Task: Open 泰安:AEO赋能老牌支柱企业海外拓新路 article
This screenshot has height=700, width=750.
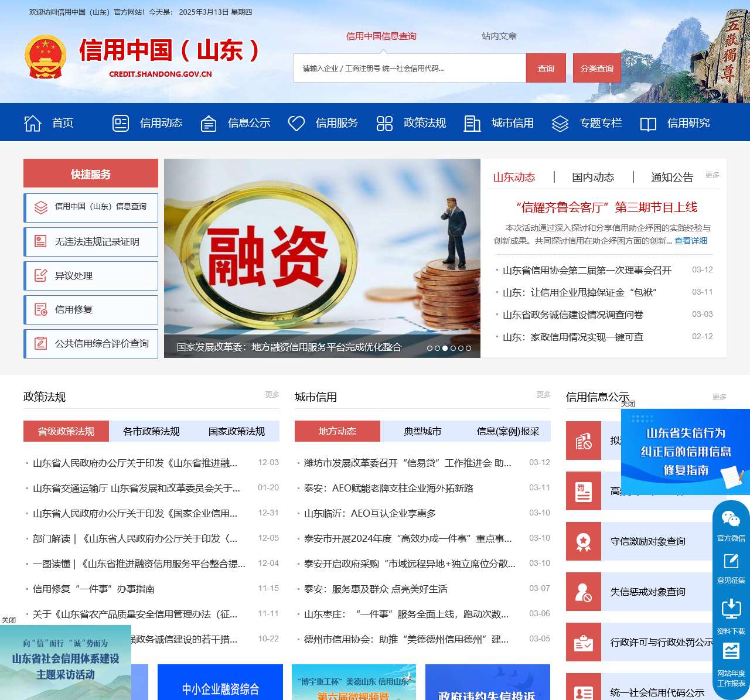Action: [388, 488]
